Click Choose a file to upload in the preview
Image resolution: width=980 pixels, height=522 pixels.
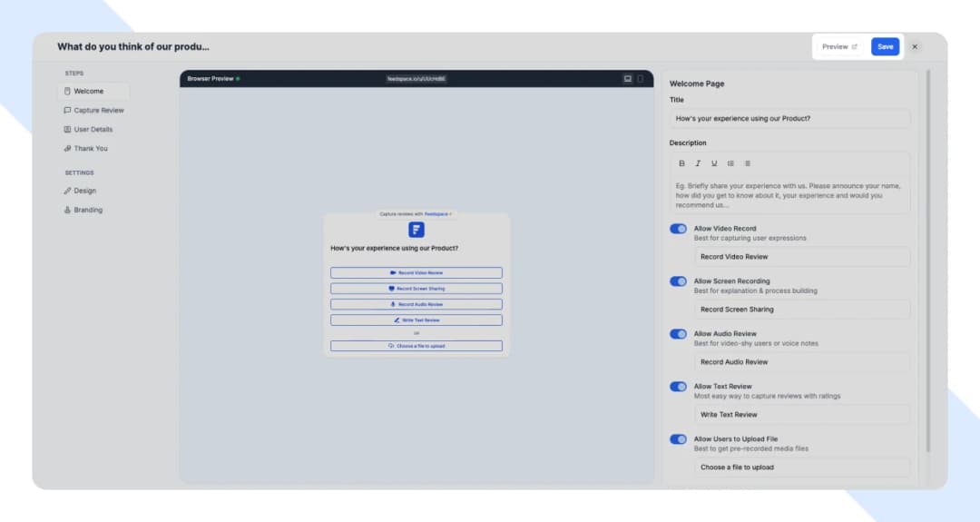pos(416,346)
